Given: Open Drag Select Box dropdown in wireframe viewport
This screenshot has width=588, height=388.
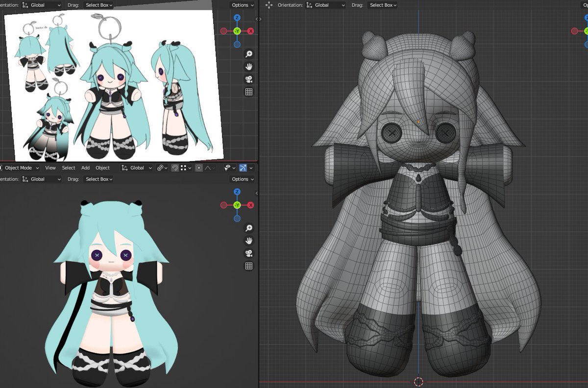Looking at the screenshot, I should pyautogui.click(x=382, y=5).
